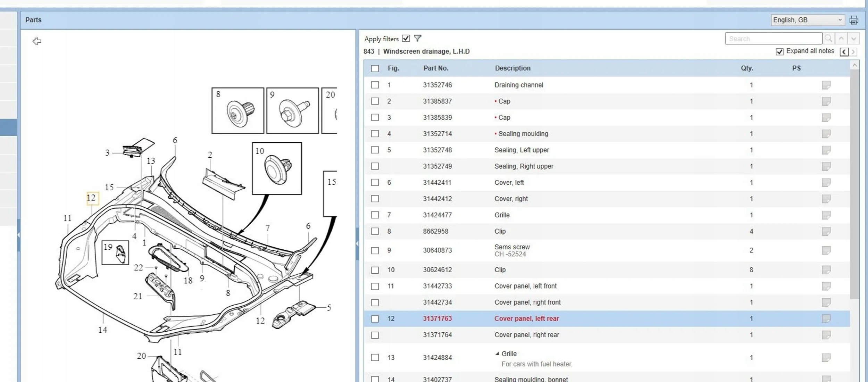
Task: Select the Cover panel, left rear row
Action: (x=526, y=319)
